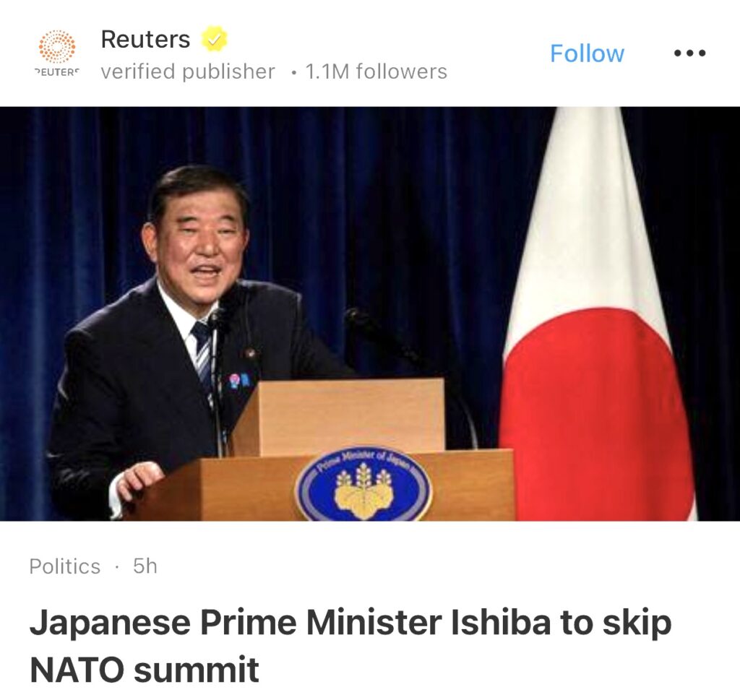The width and height of the screenshot is (740, 700).
Task: Open the article photo of the press conference
Action: click(x=370, y=314)
